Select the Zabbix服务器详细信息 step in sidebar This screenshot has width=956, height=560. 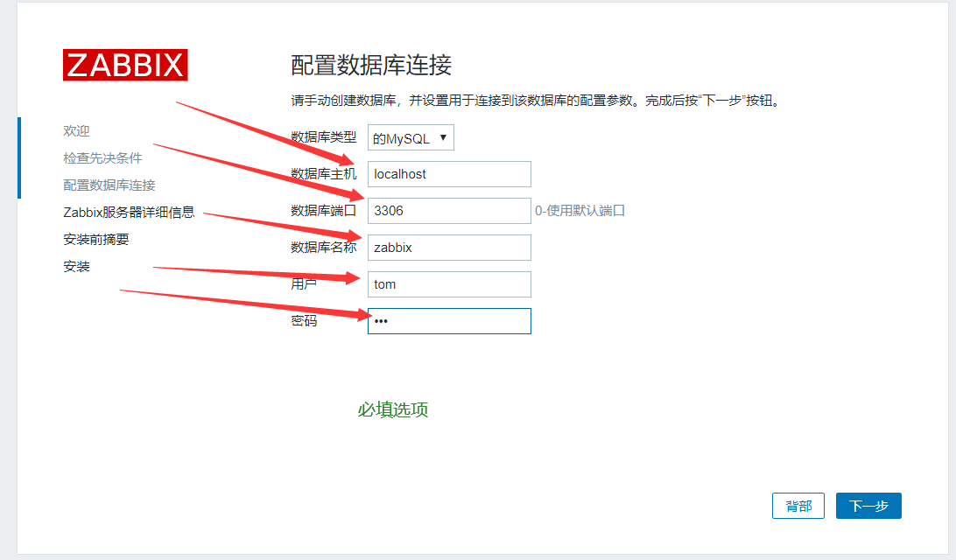pyautogui.click(x=129, y=212)
